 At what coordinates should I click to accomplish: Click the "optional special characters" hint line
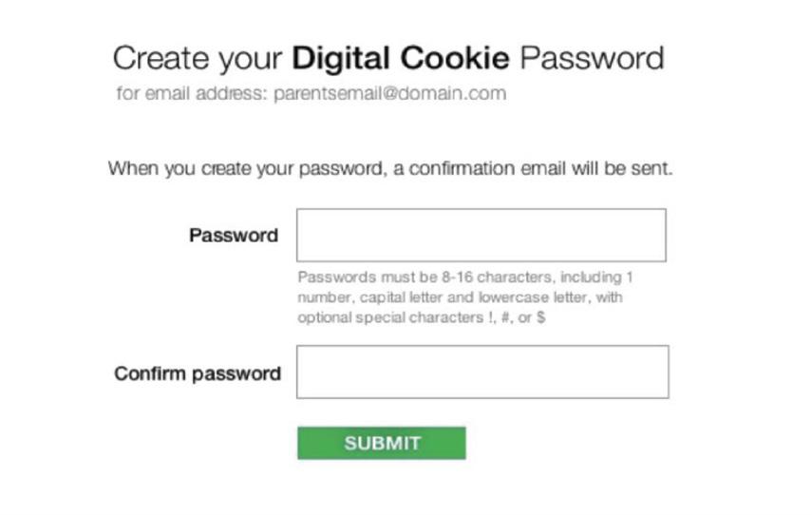(421, 317)
